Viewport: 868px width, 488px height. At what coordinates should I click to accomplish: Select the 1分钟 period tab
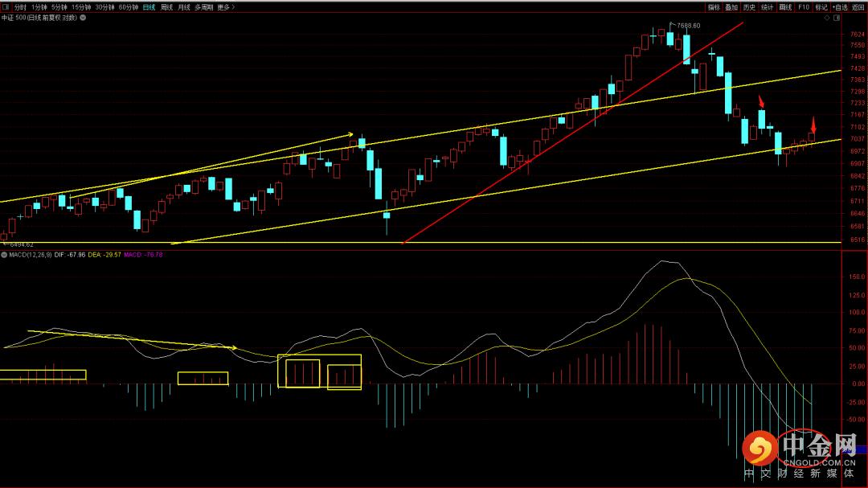(x=39, y=7)
